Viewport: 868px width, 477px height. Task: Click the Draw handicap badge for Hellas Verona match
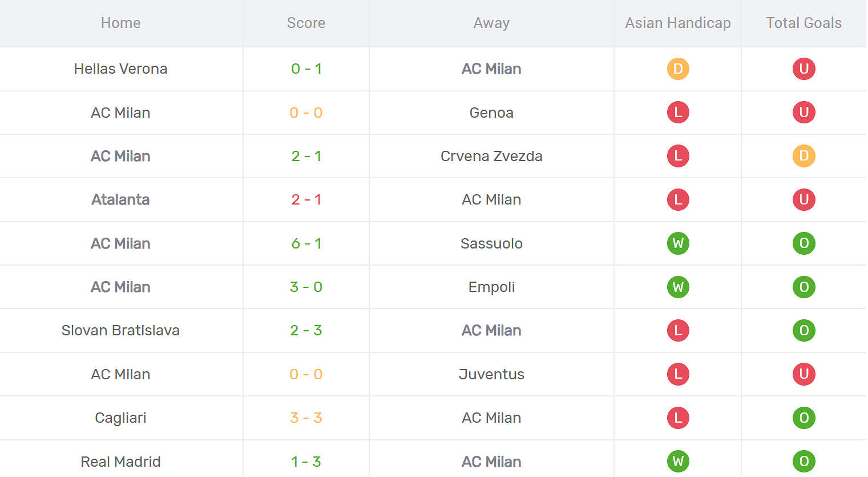click(678, 69)
